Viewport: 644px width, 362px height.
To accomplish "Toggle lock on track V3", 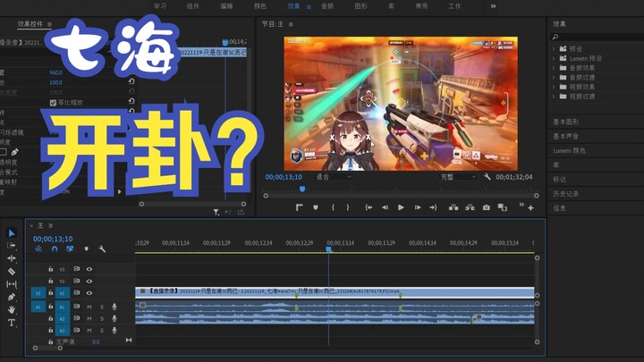I will 50,269.
